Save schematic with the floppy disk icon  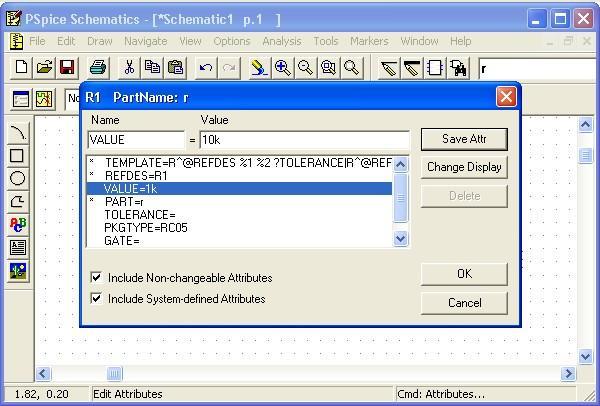(67, 68)
